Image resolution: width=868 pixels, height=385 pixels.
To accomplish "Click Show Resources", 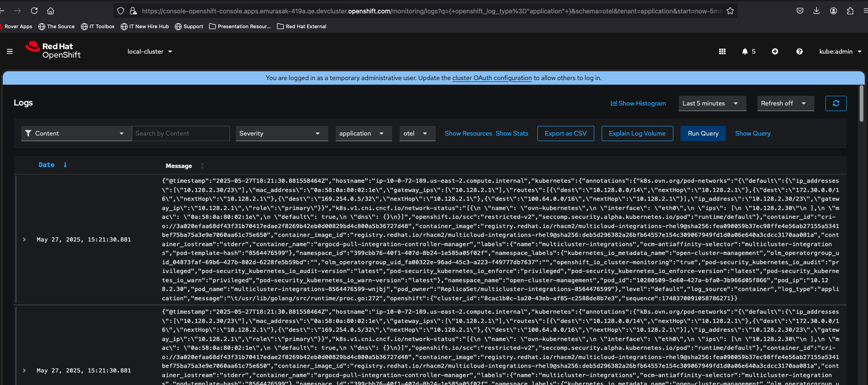I will (x=468, y=133).
